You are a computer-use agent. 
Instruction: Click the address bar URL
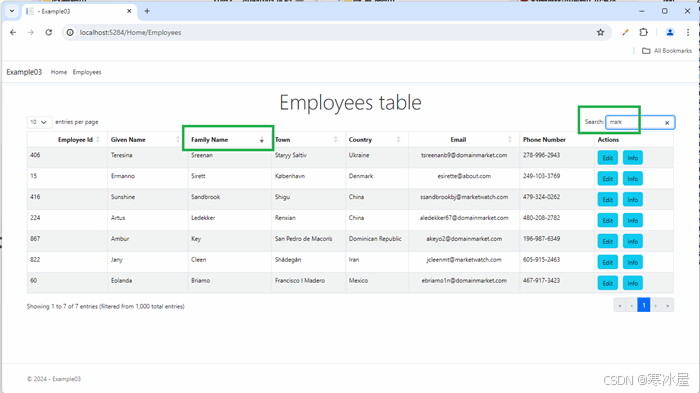pyautogui.click(x=130, y=32)
